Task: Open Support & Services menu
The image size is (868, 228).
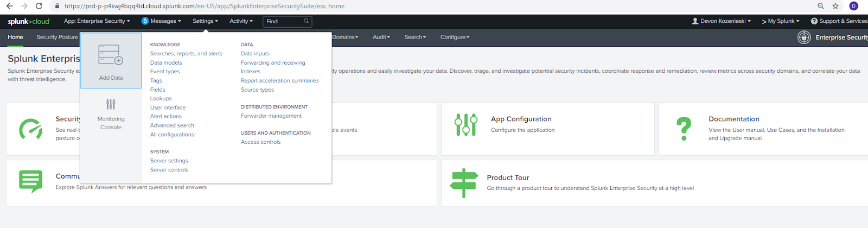Action: [x=839, y=21]
